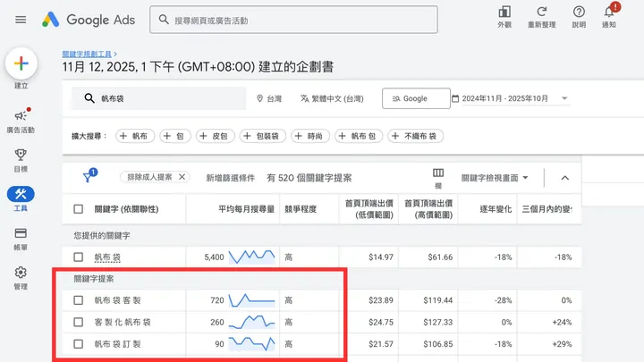Add 包 to broaden search
This screenshot has height=362, width=644.
(175, 136)
